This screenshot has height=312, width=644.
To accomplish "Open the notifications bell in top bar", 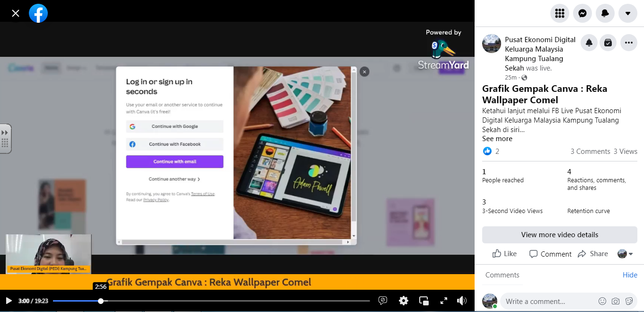I will coord(605,13).
